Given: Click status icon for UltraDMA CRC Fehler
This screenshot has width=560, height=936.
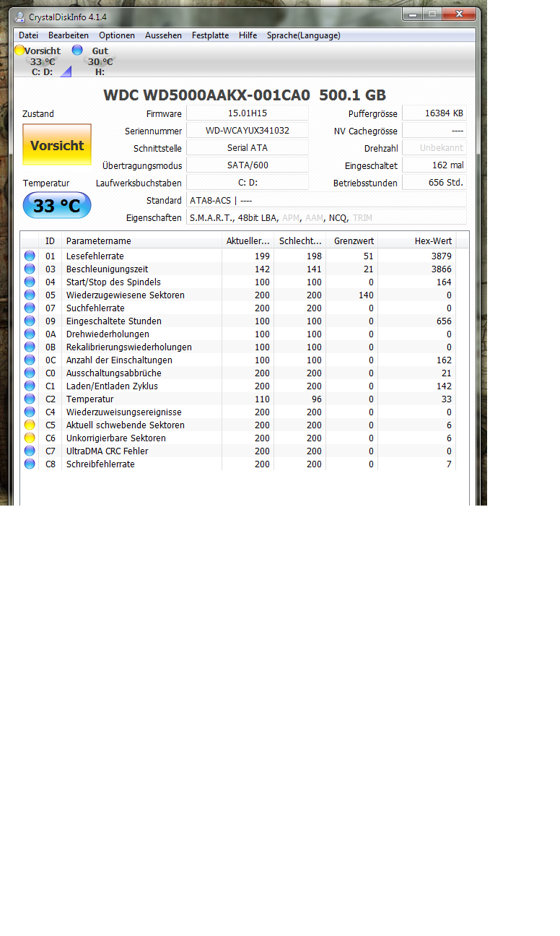Looking at the screenshot, I should (x=30, y=451).
